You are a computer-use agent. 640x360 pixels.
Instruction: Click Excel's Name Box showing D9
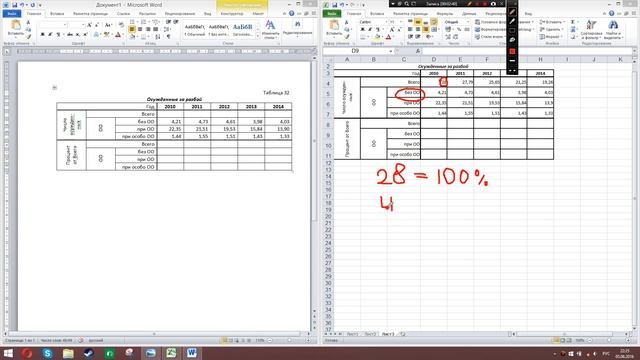coord(358,51)
